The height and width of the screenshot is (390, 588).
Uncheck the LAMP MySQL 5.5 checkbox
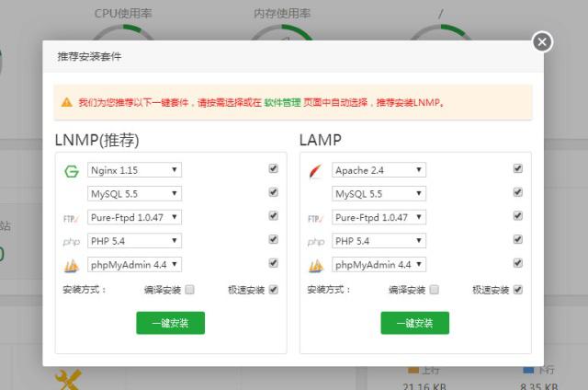click(x=518, y=192)
